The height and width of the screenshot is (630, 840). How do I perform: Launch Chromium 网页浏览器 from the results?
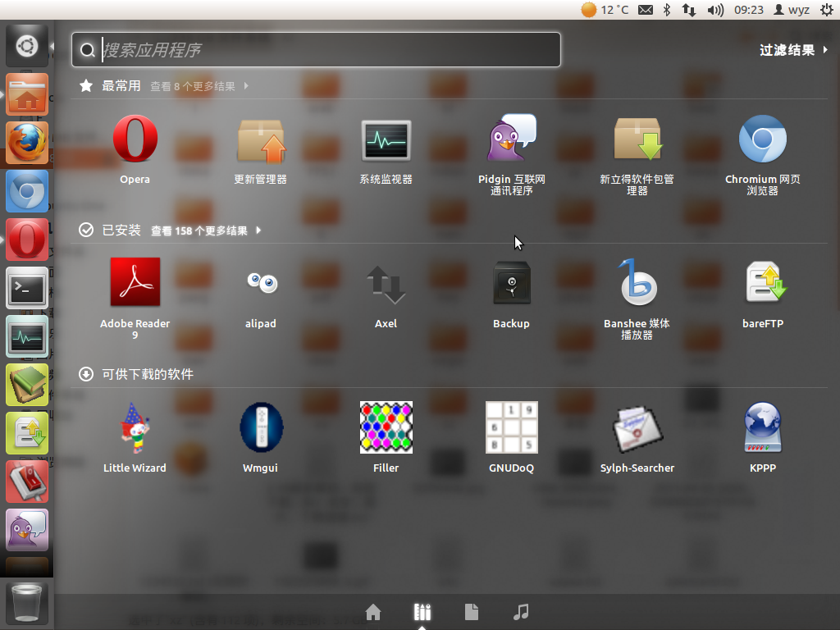tap(763, 155)
